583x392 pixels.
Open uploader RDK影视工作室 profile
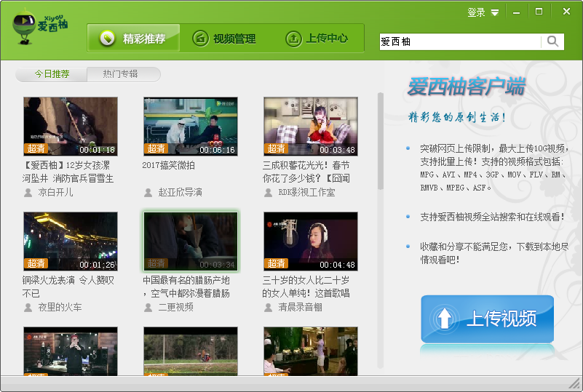[x=306, y=193]
